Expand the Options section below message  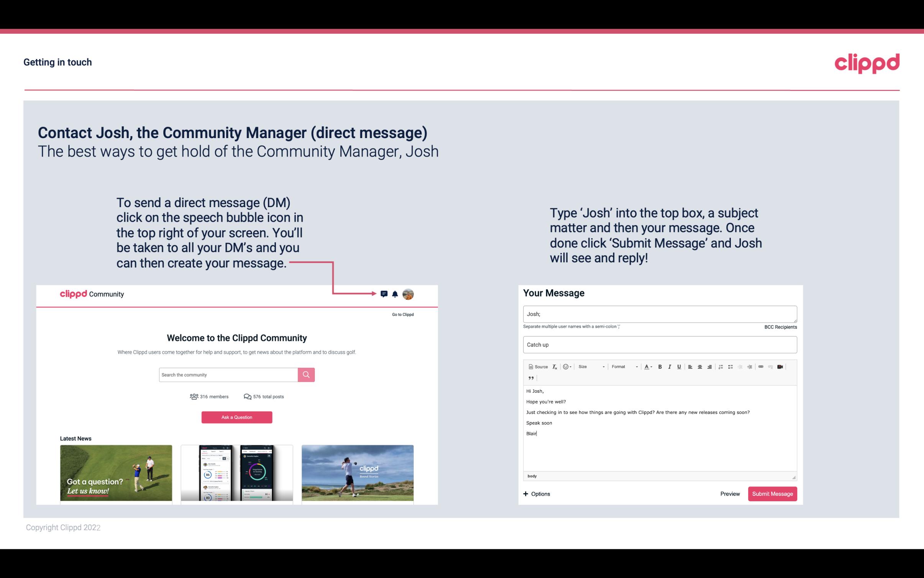(x=536, y=494)
